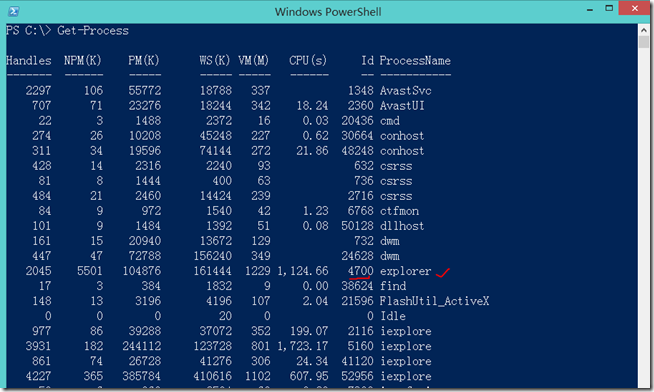Click the VM(M) column header
The image size is (654, 392).
click(x=254, y=61)
